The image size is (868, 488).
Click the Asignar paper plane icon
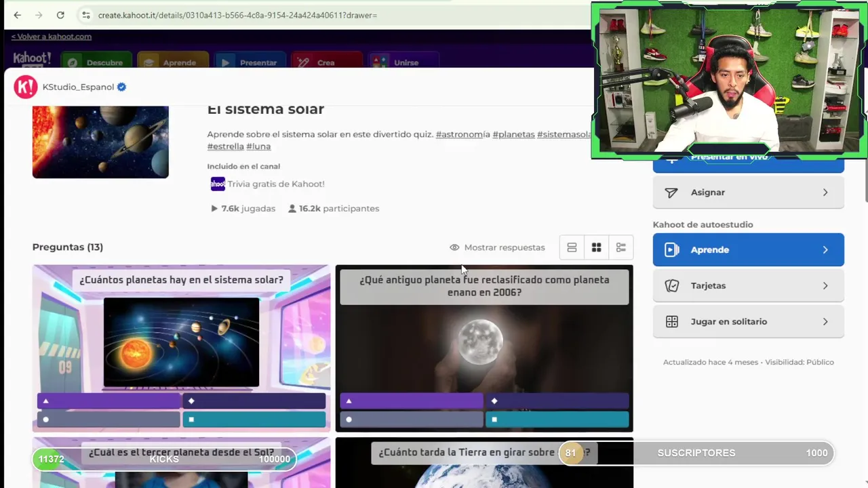671,192
